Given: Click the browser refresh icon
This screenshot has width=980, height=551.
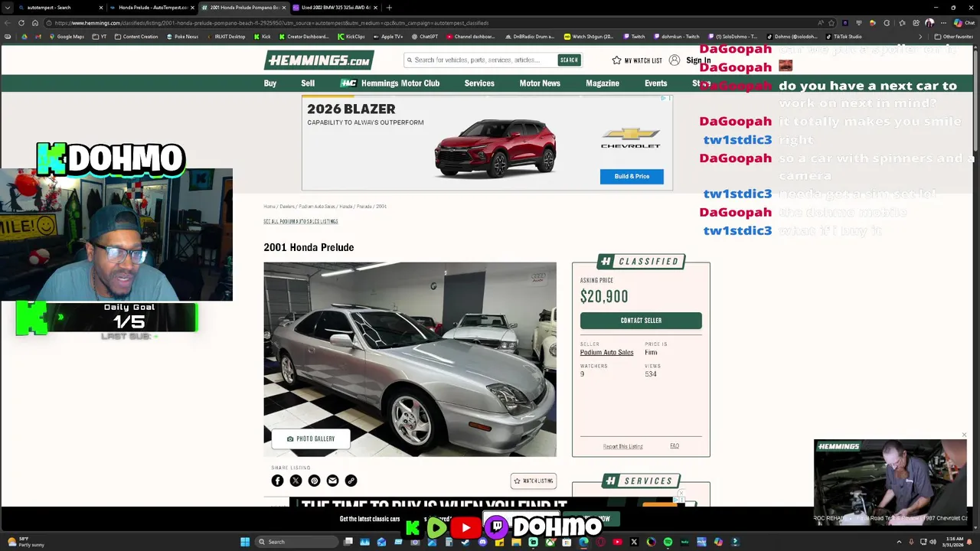Looking at the screenshot, I should pyautogui.click(x=21, y=23).
